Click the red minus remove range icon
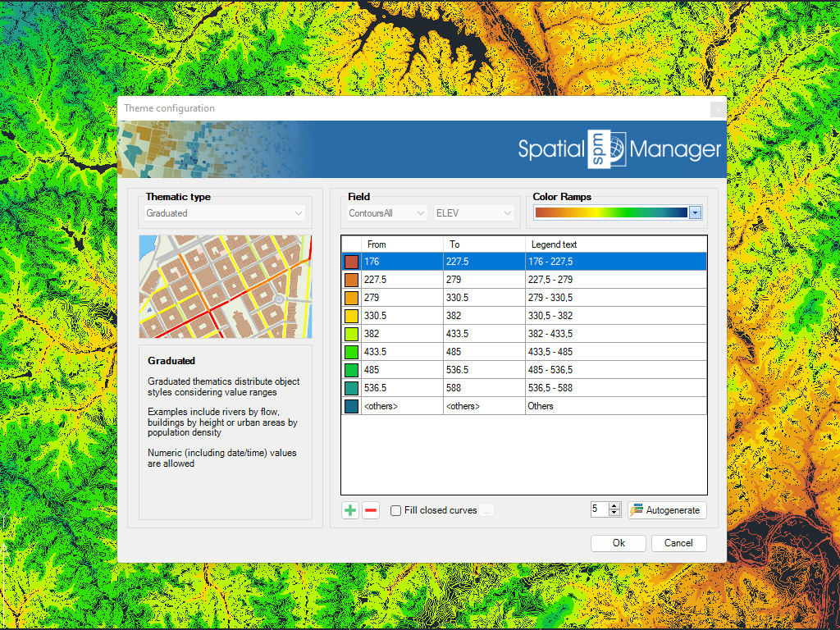Image resolution: width=840 pixels, height=630 pixels. (x=371, y=510)
